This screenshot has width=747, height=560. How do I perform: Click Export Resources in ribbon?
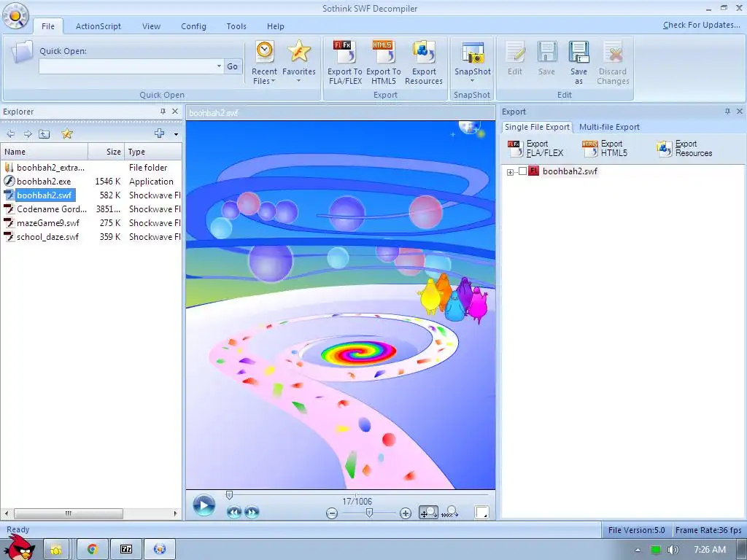(x=424, y=63)
